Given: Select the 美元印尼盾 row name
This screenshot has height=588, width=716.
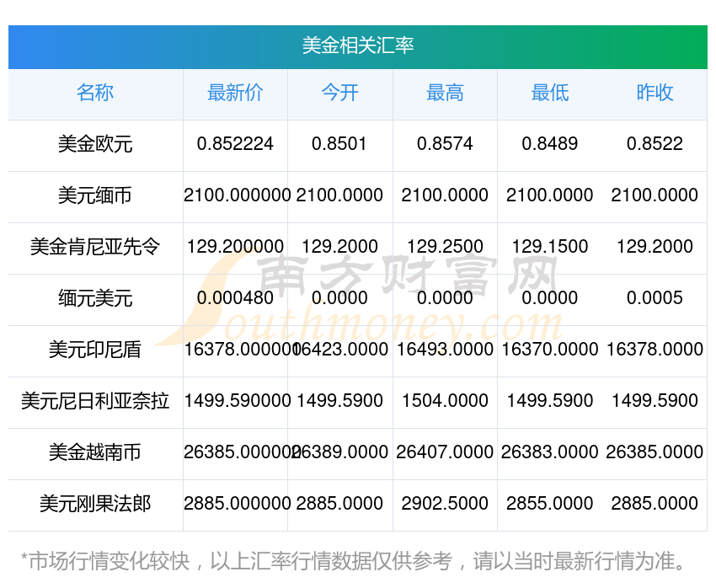Looking at the screenshot, I should tap(95, 350).
